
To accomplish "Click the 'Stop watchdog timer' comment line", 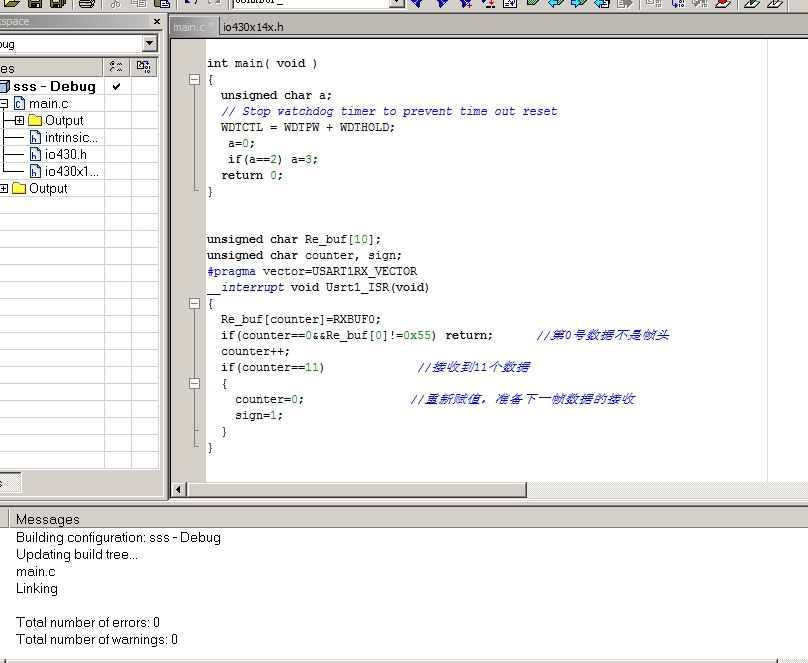I will point(389,111).
